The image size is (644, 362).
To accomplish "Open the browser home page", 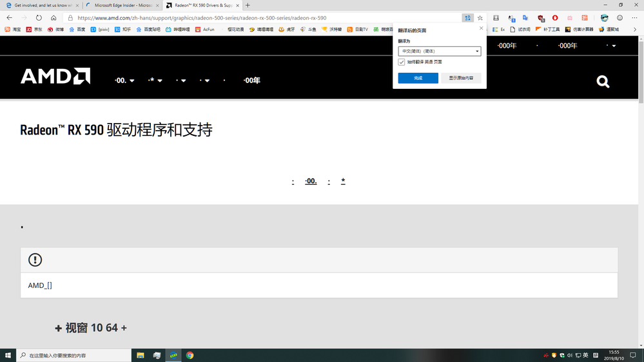I will [x=54, y=17].
